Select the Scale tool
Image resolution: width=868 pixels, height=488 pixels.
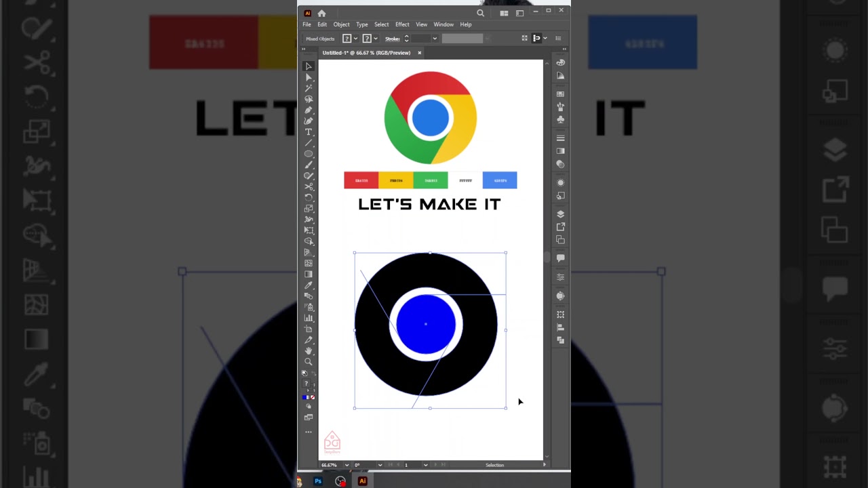(x=309, y=208)
